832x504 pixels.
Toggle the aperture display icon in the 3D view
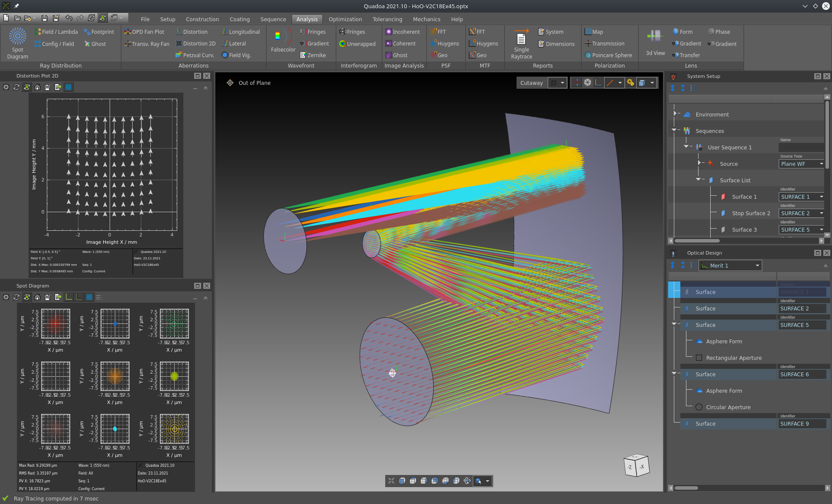coord(588,83)
